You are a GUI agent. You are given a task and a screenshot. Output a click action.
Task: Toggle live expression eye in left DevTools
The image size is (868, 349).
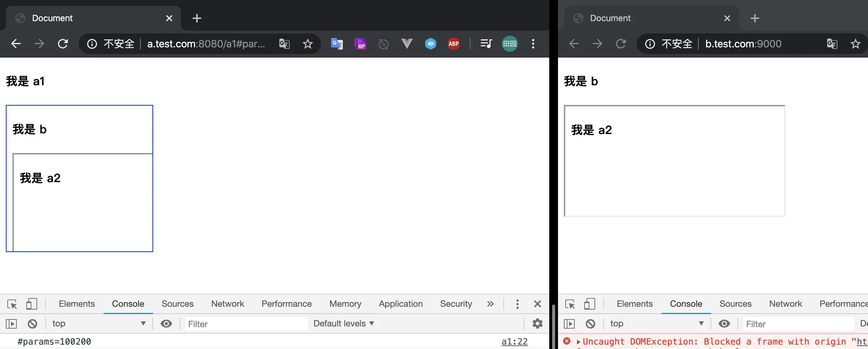tap(166, 323)
